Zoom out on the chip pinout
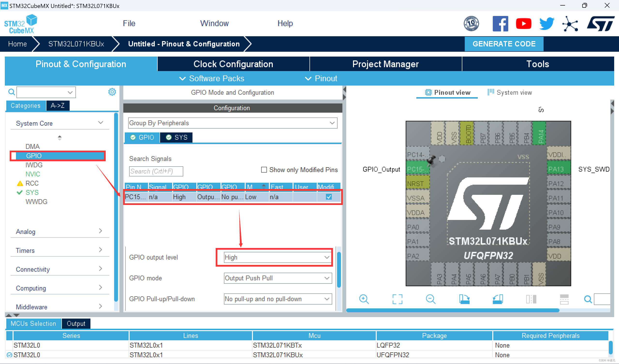This screenshot has height=364, width=619. [430, 299]
